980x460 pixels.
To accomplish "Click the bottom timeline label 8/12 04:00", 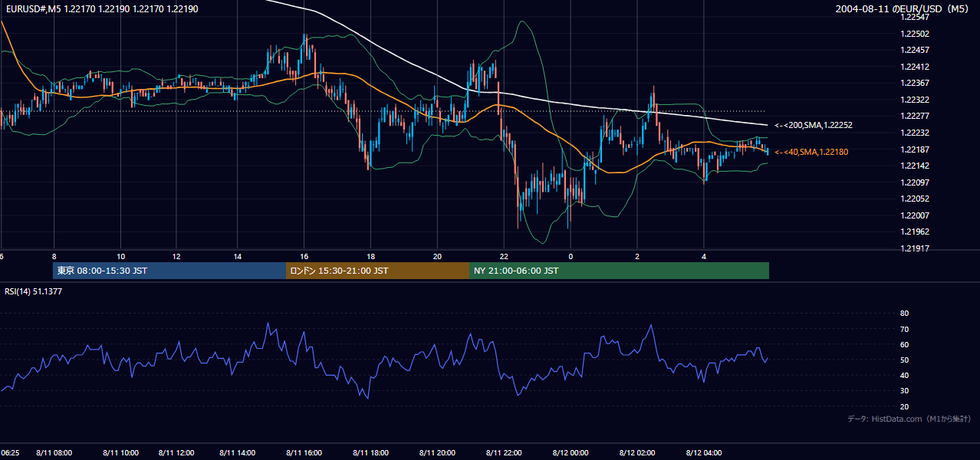I will pos(704,452).
